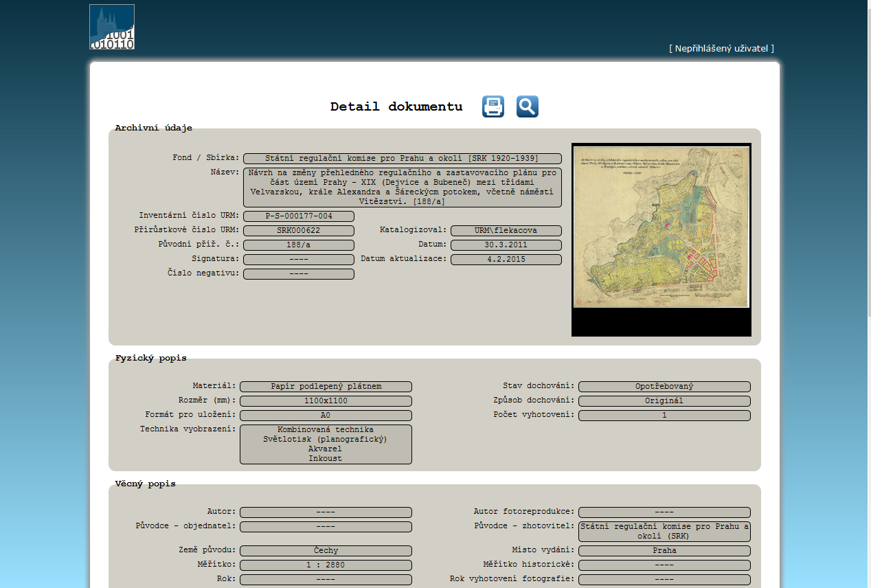Open search with the magnifier icon

[527, 106]
